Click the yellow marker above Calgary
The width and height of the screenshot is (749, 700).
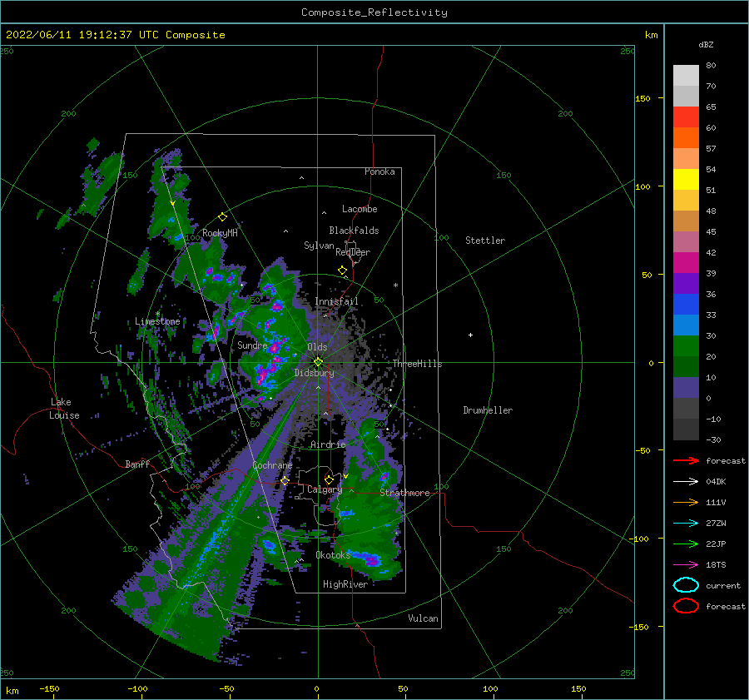point(329,479)
